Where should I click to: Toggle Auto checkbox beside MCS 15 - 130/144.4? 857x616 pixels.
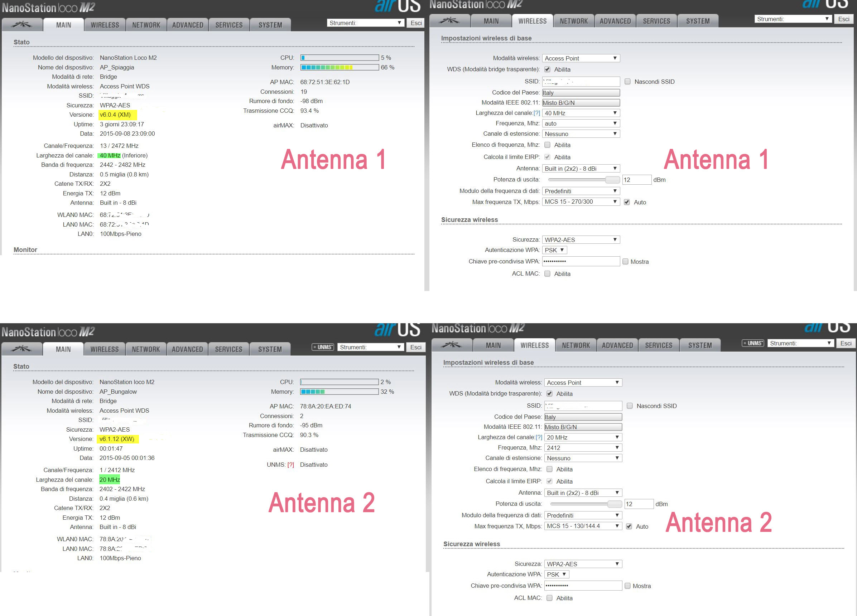click(629, 526)
